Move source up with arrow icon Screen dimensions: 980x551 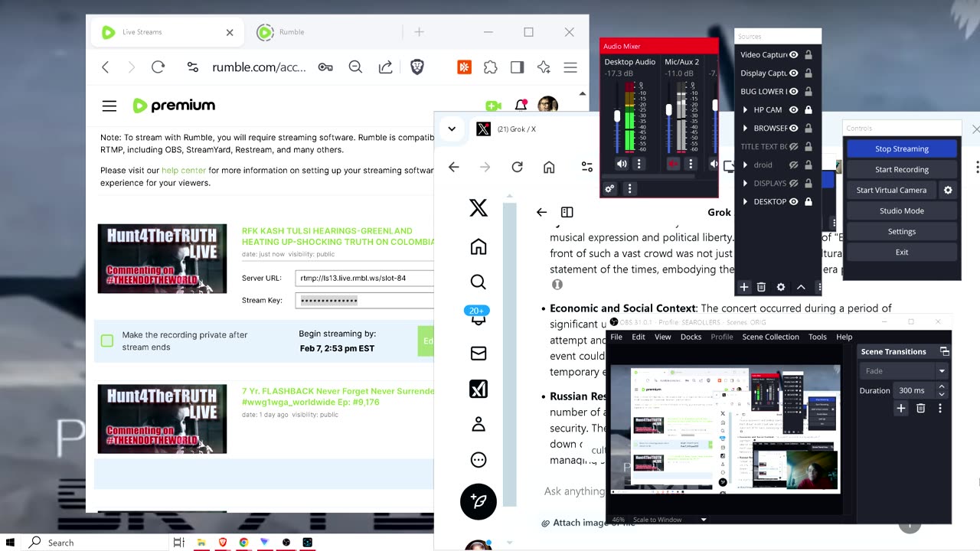(801, 287)
